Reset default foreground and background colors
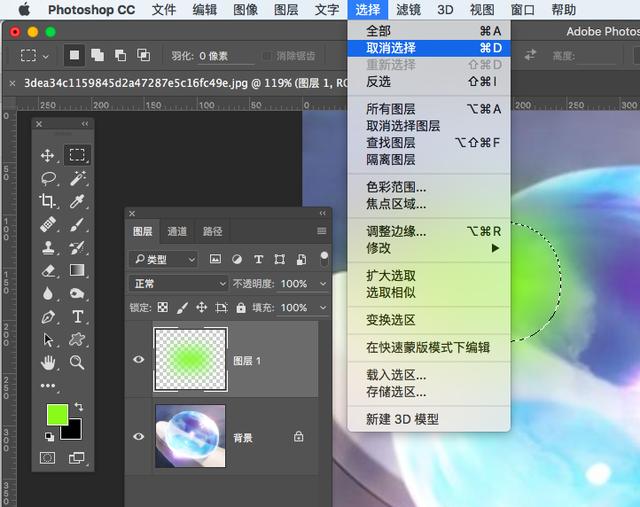The width and height of the screenshot is (640, 507). [x=49, y=437]
